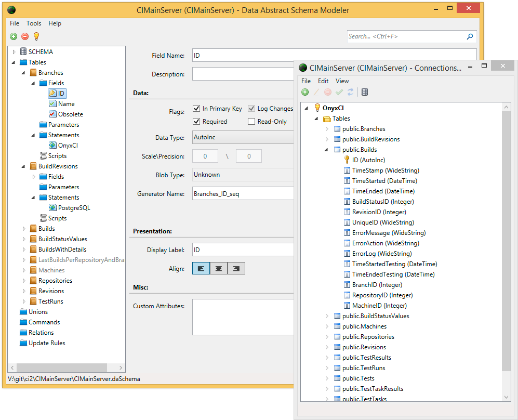Select the Commands folder in schema tree
Image resolution: width=518 pixels, height=420 pixels.
(x=39, y=322)
